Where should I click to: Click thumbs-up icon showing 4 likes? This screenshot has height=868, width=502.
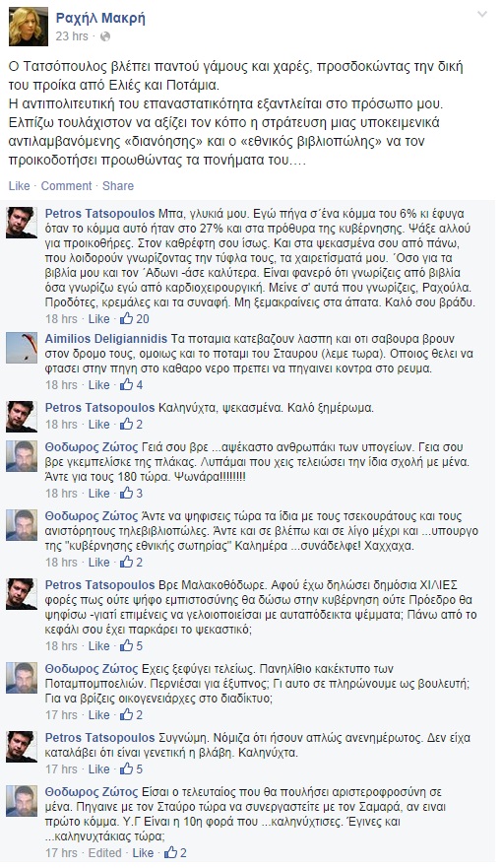127,384
